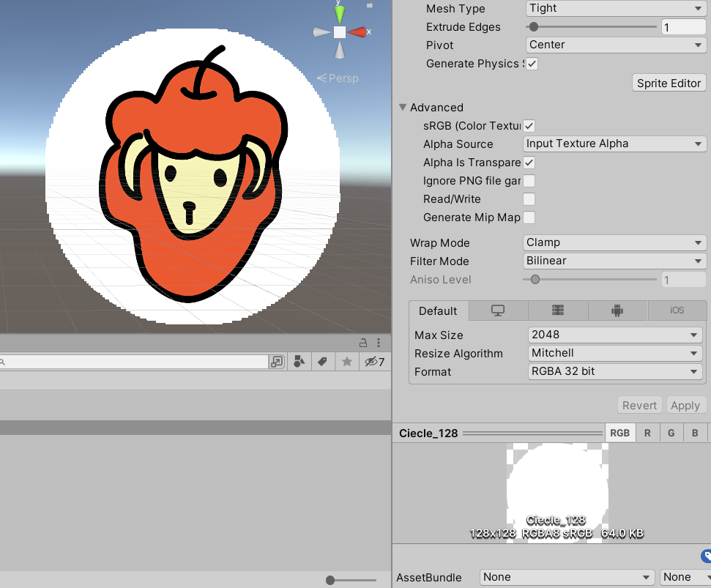
Task: Open the AssetBundle variant dropdown
Action: pos(685,577)
